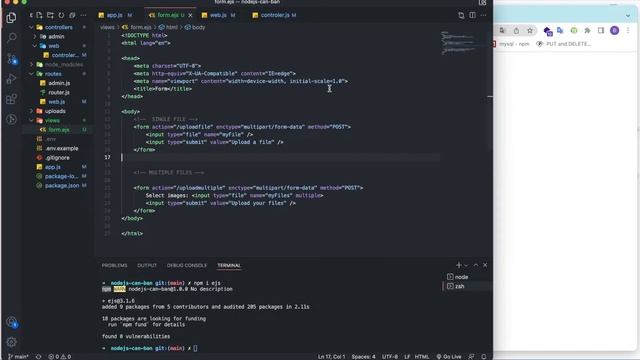This screenshot has height=360, width=640.
Task: Open the Search view in activity bar
Action: [11, 38]
